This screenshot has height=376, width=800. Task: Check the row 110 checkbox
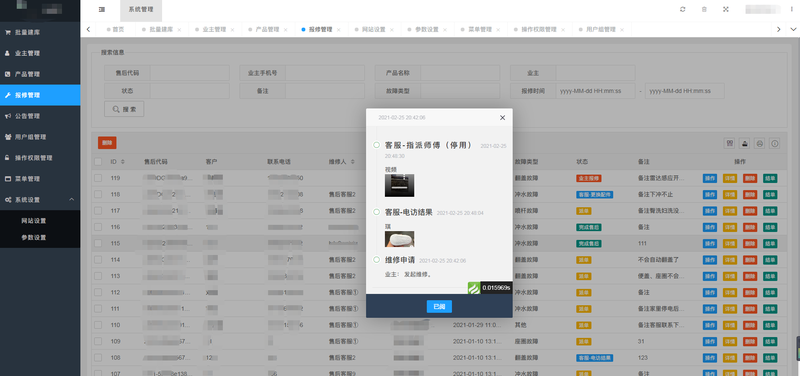click(x=98, y=325)
